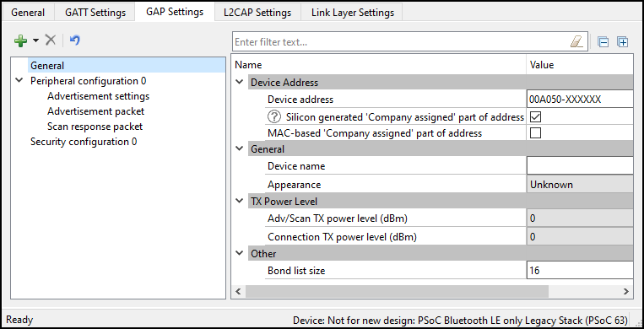
Task: Click the green plus add icon
Action: tap(20, 40)
